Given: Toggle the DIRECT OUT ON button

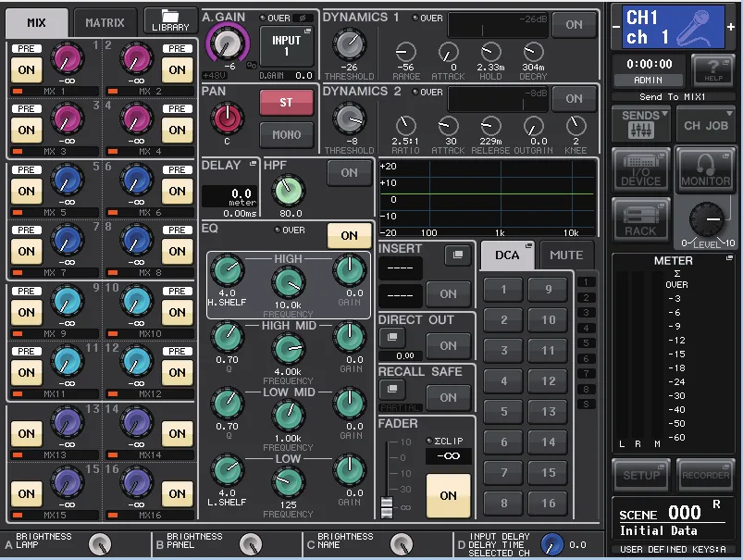Looking at the screenshot, I should point(448,345).
